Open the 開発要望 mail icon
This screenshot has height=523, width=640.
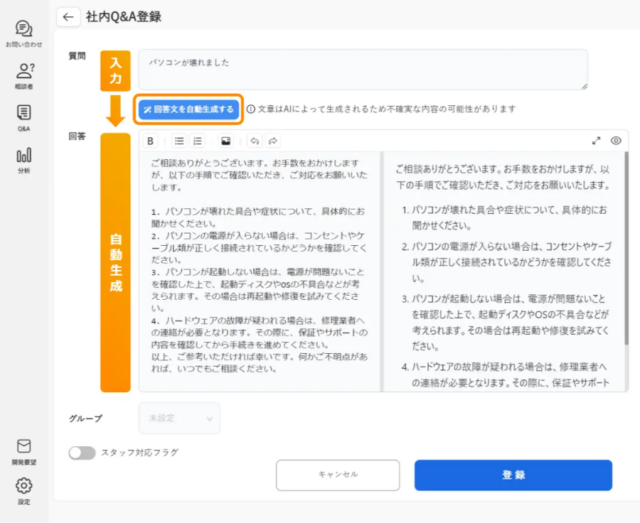coord(24,452)
